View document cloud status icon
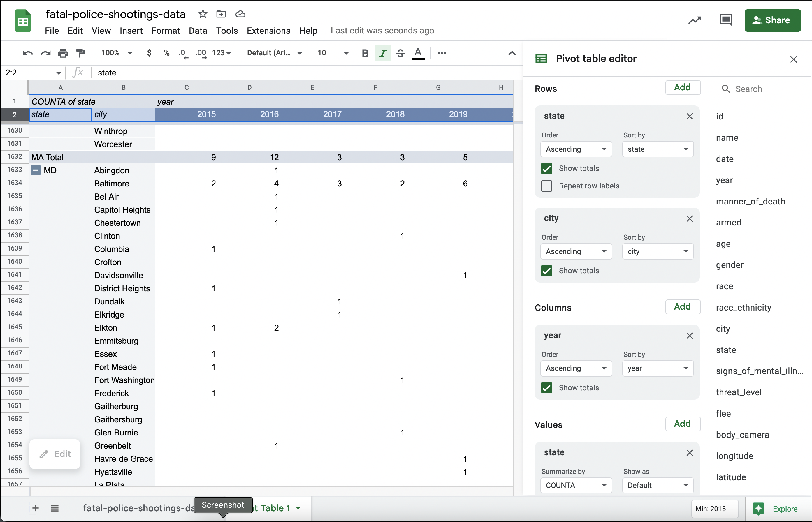The height and width of the screenshot is (522, 812). [x=240, y=14]
